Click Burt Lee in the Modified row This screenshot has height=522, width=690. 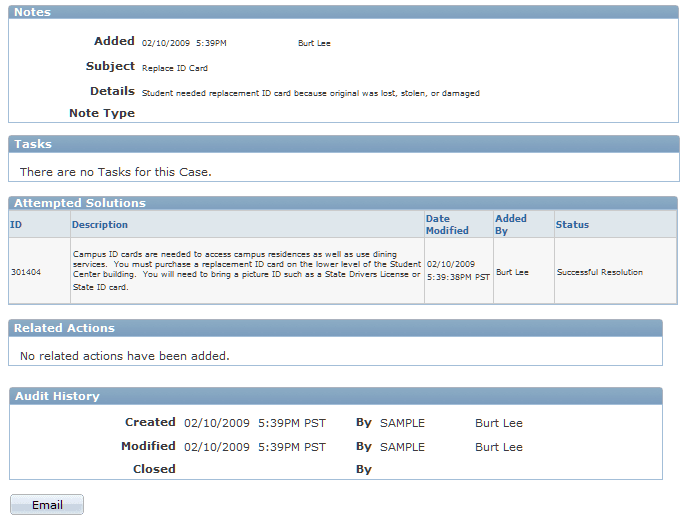click(x=499, y=447)
